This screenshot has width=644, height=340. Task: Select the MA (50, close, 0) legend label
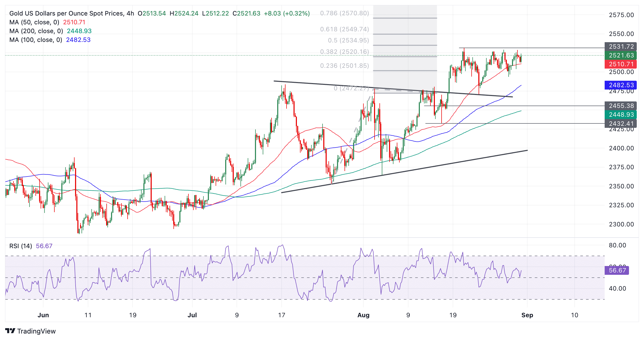pos(34,22)
